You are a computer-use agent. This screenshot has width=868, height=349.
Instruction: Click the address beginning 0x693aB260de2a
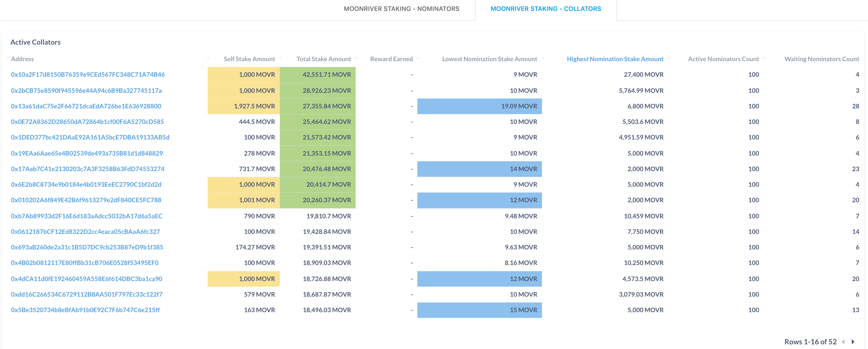[x=87, y=247]
